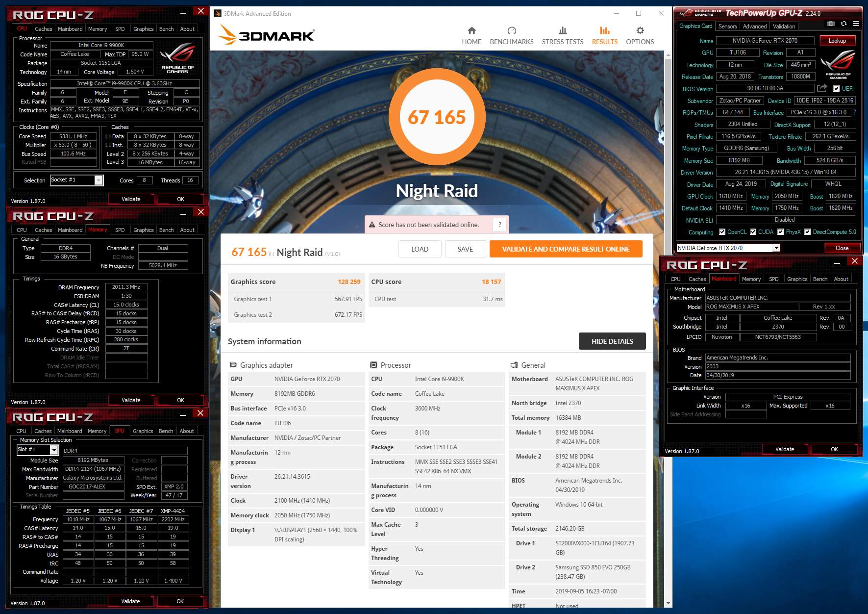Click NB Frequency 5028.1 MHz field
This screenshot has height=614, width=868.
(x=163, y=265)
